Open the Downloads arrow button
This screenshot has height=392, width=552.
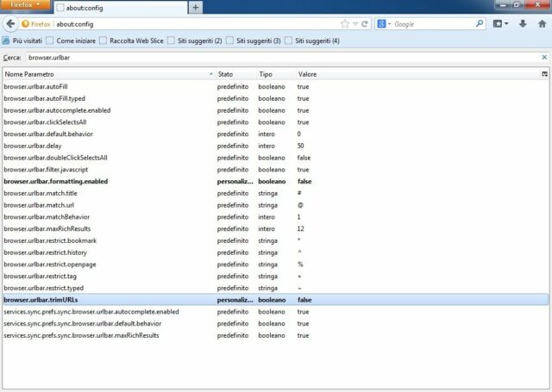click(x=523, y=24)
